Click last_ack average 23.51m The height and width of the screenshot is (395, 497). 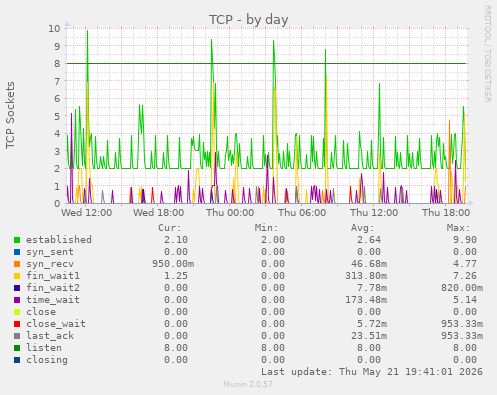pos(369,336)
